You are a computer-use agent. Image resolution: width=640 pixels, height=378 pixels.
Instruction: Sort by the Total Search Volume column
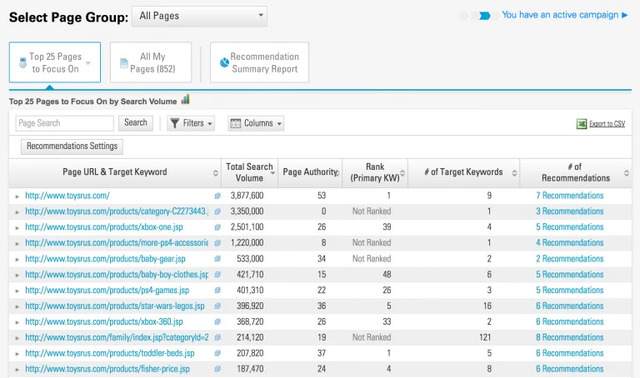click(x=249, y=172)
